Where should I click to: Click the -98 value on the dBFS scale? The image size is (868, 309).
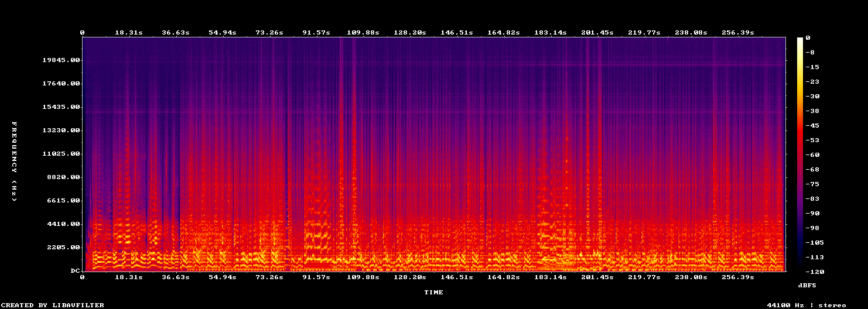tap(812, 228)
